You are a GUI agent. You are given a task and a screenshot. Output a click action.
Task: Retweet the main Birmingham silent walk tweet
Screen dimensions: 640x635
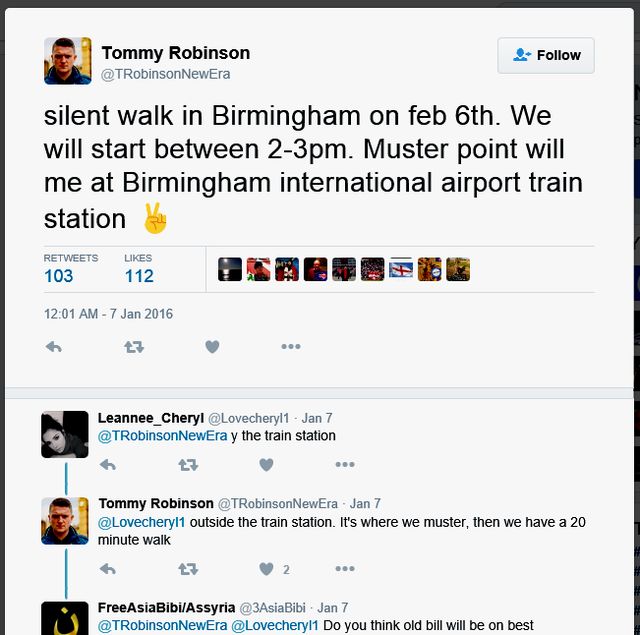click(133, 347)
